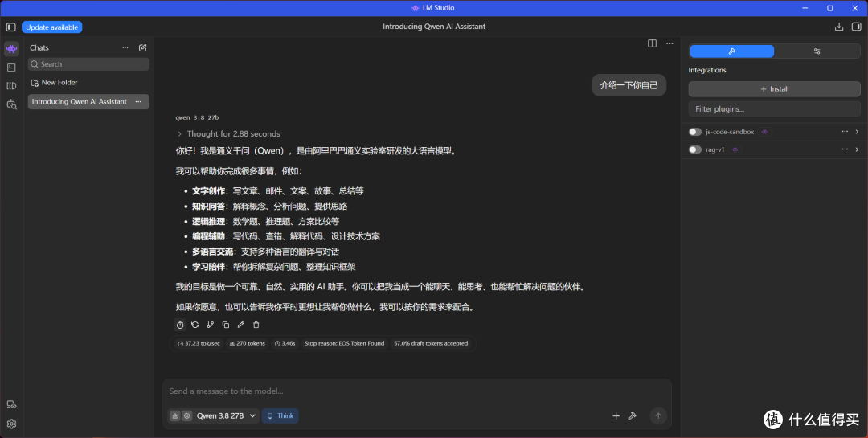Open integrations hammer icon in message box
Screen dimensions: 868x438
click(633, 415)
